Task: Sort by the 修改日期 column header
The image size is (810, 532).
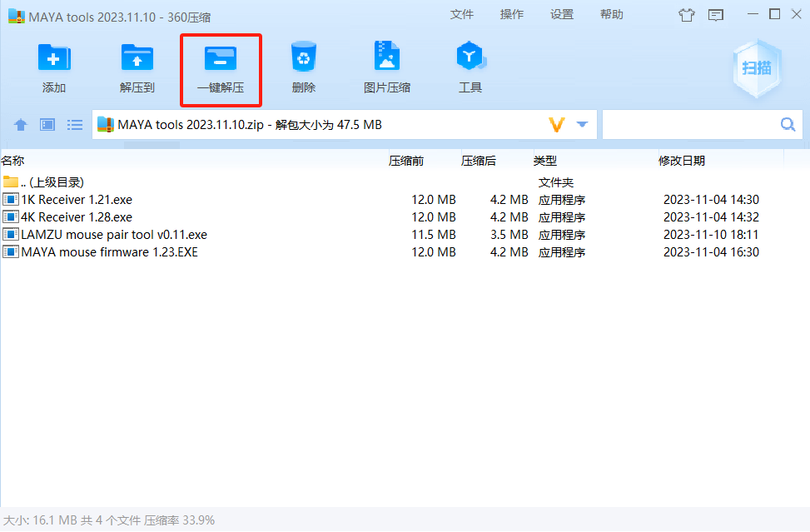Action: [681, 161]
